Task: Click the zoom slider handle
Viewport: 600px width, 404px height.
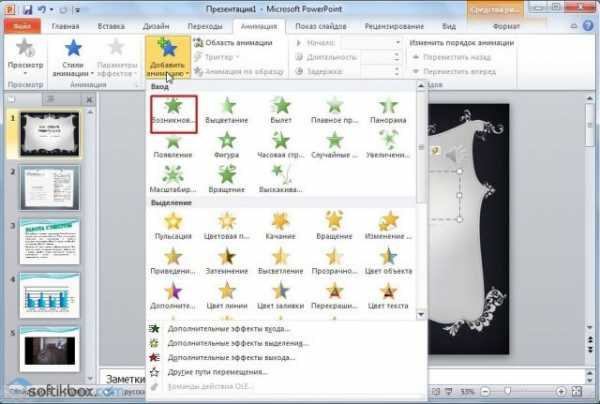Action: point(508,391)
